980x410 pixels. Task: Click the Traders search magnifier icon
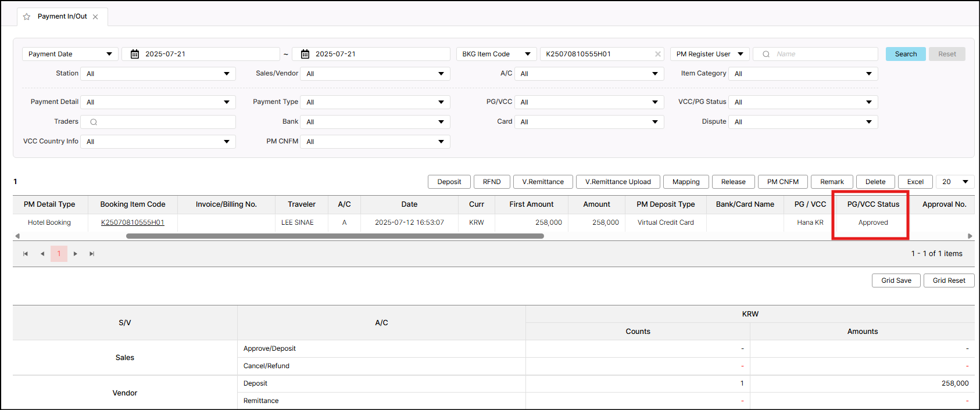pyautogui.click(x=94, y=122)
